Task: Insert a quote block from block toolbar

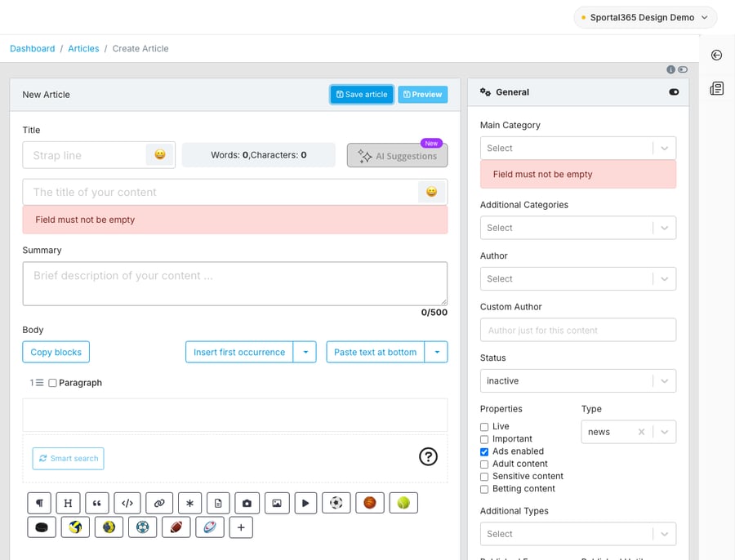Action: point(97,503)
